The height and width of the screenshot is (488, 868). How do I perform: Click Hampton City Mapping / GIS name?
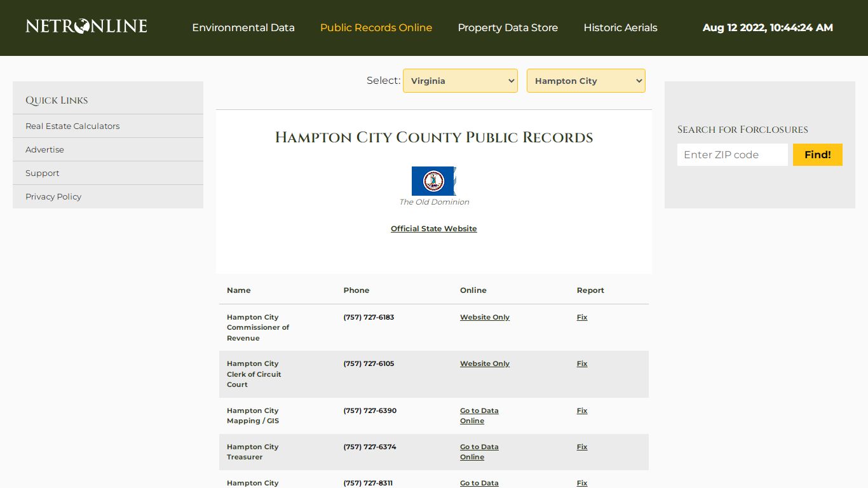click(253, 416)
